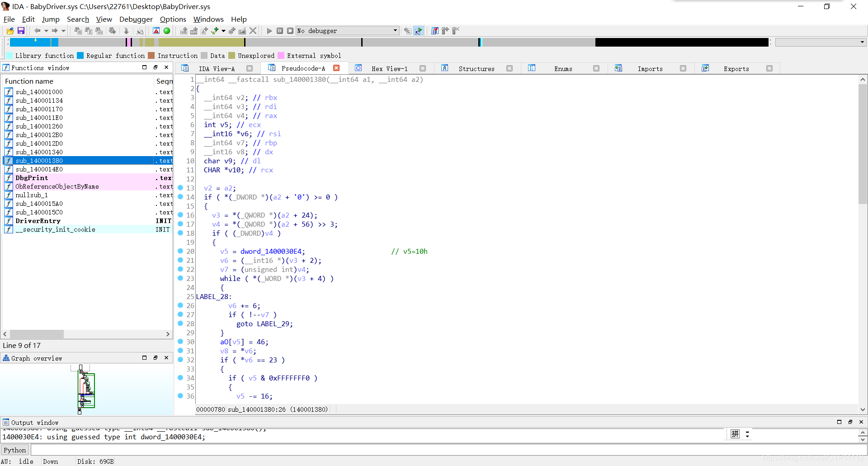The width and height of the screenshot is (868, 466).
Task: Click the Python console button
Action: click(x=15, y=450)
